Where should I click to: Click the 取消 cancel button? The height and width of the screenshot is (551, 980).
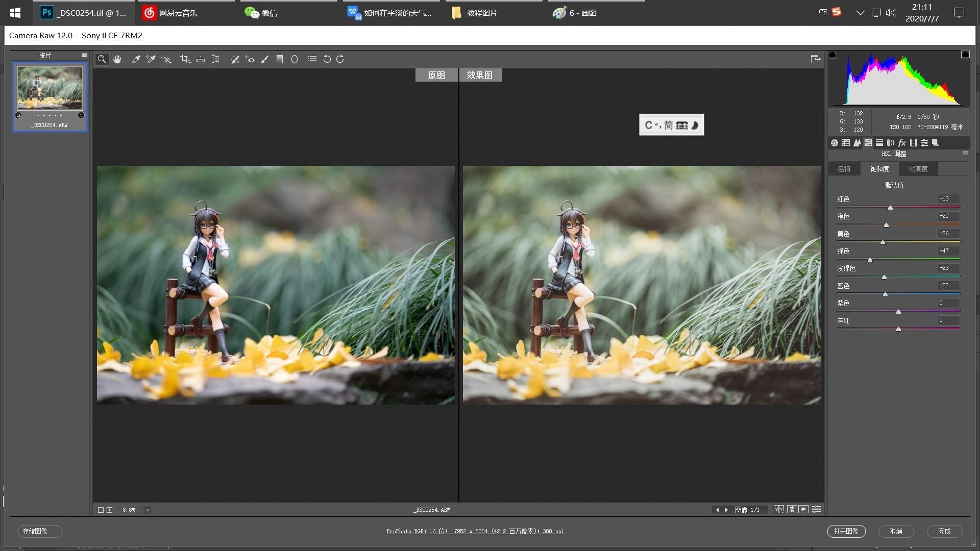click(x=896, y=531)
